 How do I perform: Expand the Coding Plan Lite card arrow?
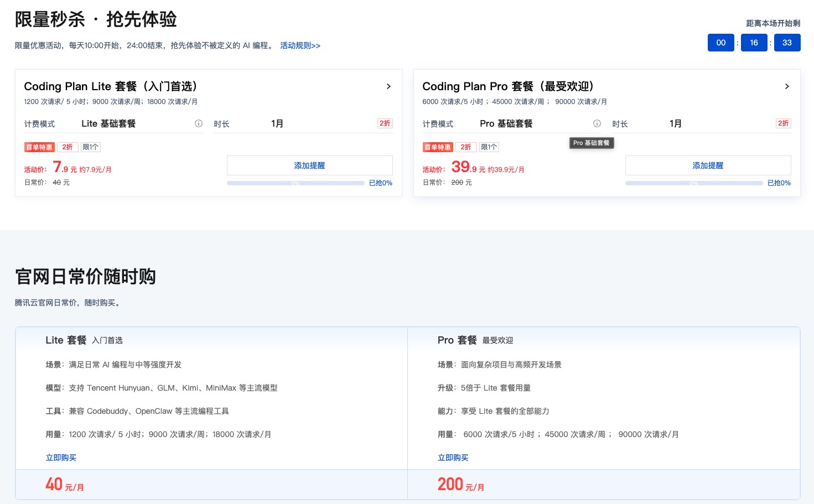pos(388,86)
